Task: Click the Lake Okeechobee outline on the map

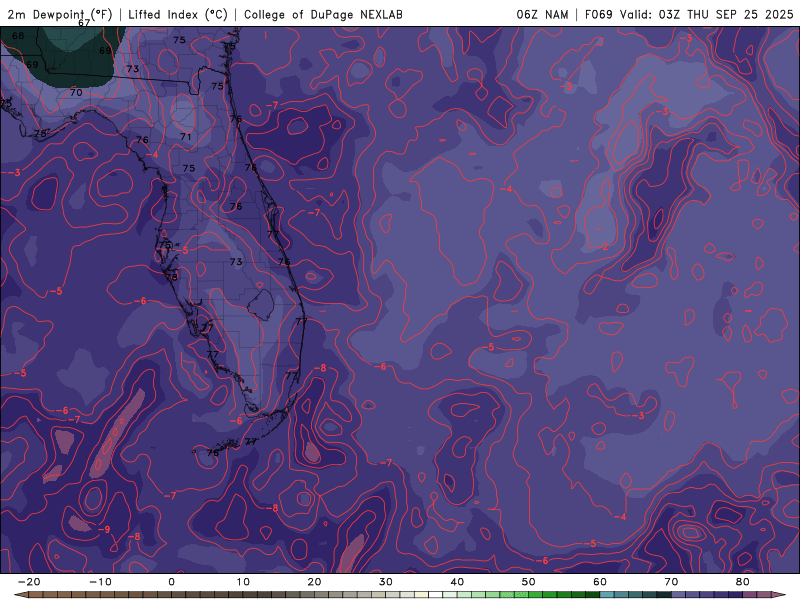Action: click(x=261, y=305)
